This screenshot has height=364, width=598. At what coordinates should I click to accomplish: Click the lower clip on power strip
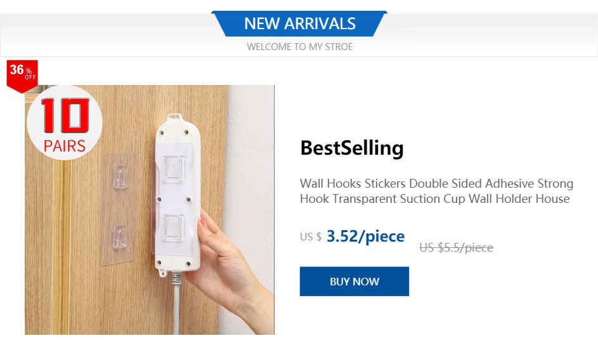[x=174, y=228]
